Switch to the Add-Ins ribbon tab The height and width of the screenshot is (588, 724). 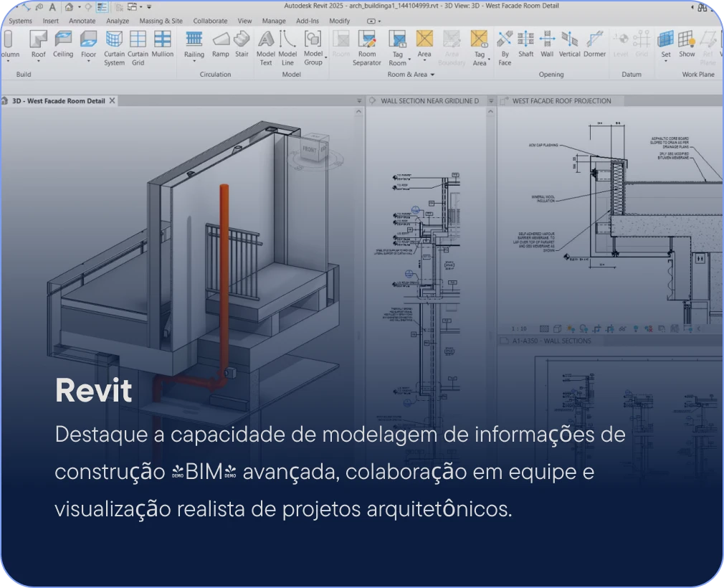tap(308, 21)
